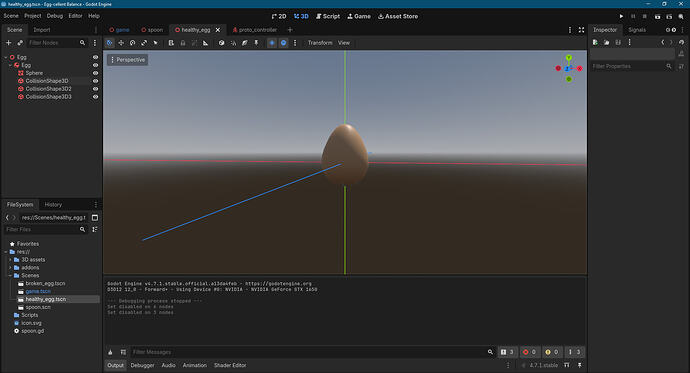Hide the CollisionShape3D3 node
The image size is (690, 373).
point(95,97)
